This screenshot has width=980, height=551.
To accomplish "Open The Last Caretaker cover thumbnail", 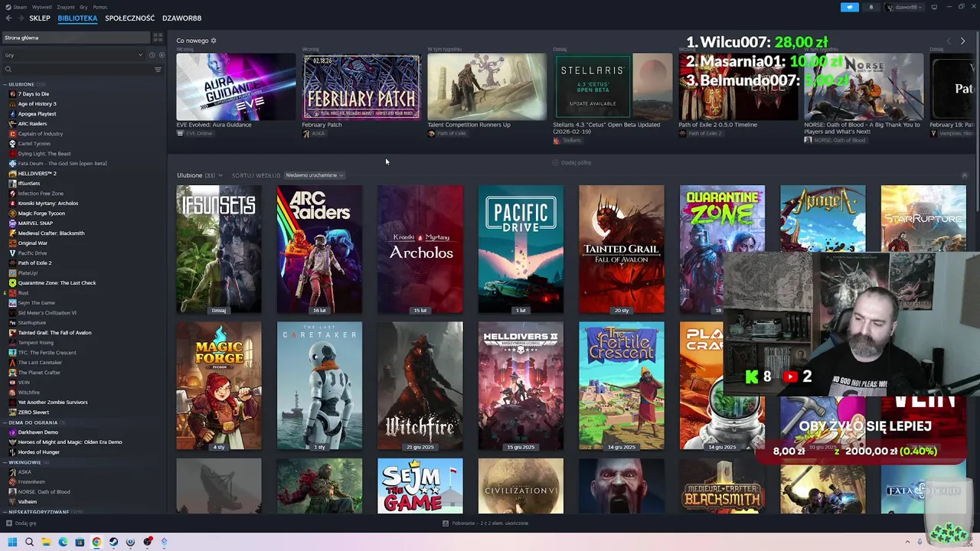I will (x=319, y=386).
